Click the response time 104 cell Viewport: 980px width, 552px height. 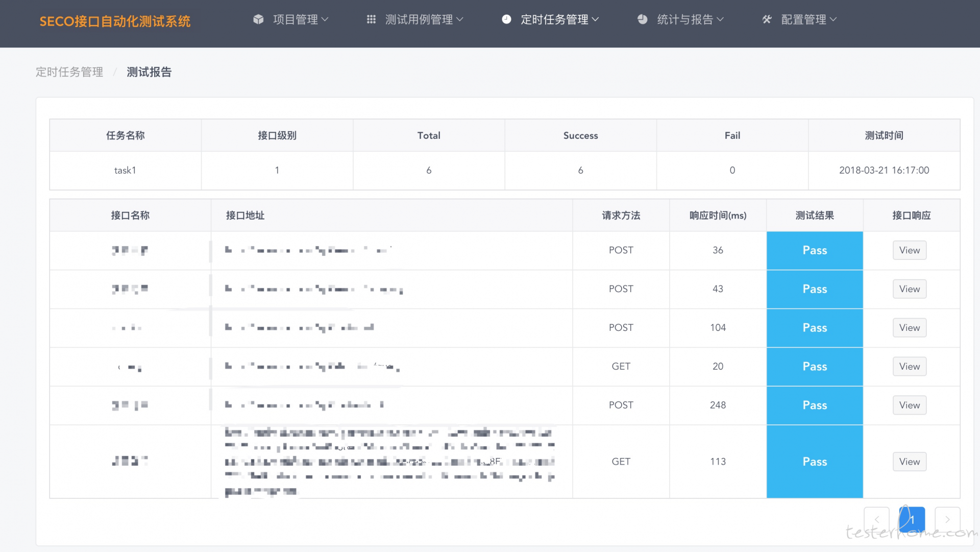(x=718, y=328)
